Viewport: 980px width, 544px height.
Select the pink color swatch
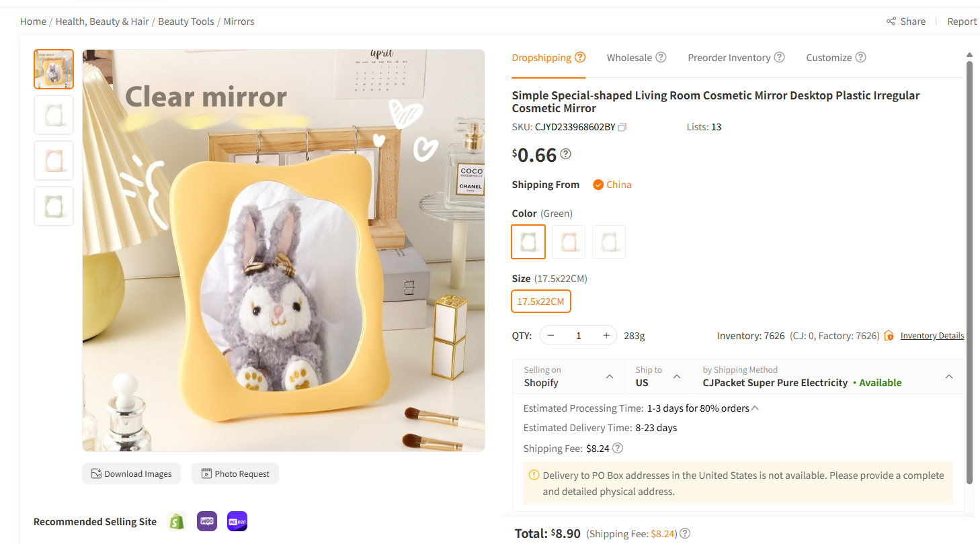pos(568,241)
